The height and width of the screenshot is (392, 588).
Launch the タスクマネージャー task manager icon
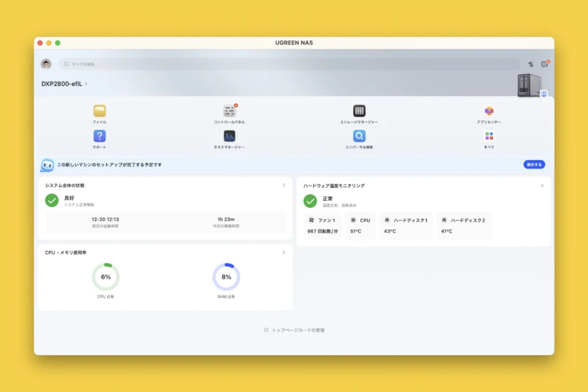[229, 136]
